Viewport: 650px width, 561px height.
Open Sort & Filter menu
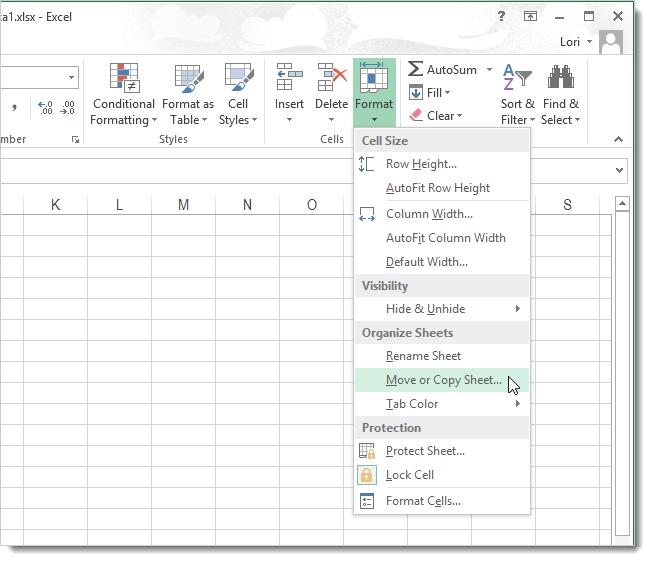point(518,94)
